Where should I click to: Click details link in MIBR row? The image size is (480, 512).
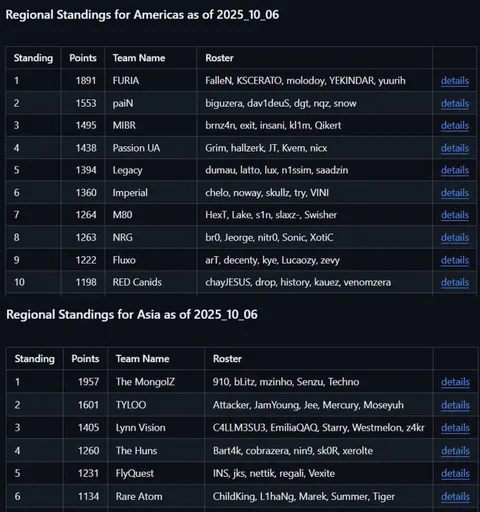click(455, 125)
